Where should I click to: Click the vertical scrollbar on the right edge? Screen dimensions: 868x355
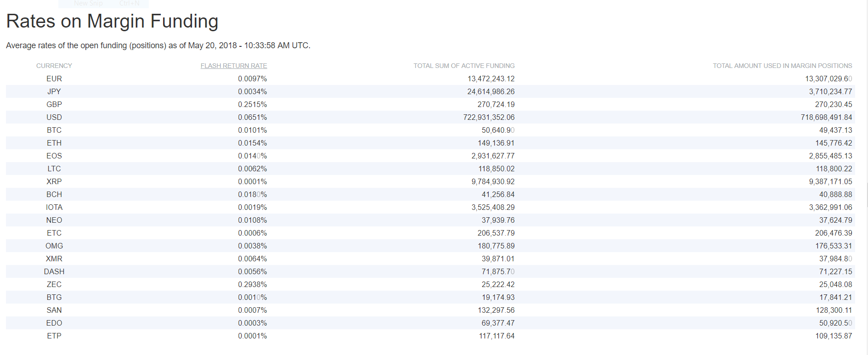pyautogui.click(x=867, y=195)
